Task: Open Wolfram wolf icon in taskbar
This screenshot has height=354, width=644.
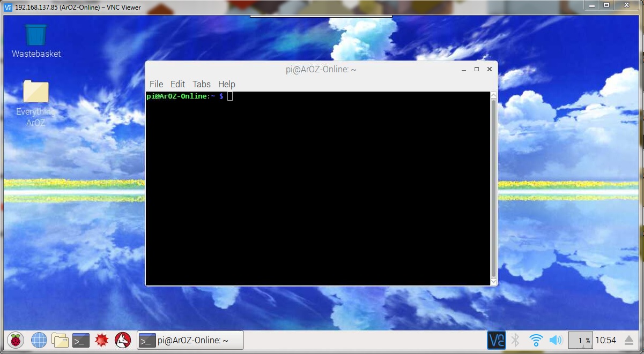Action: pos(123,340)
